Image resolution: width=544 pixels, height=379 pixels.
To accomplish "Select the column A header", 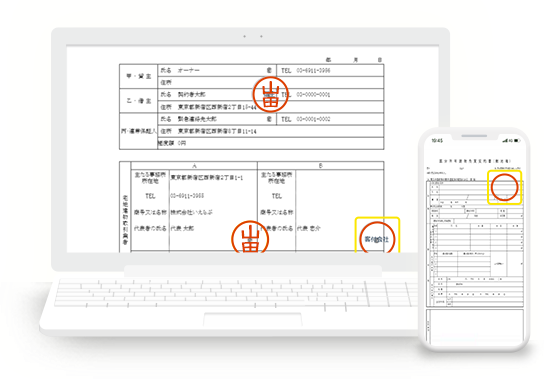I will 194,166.
